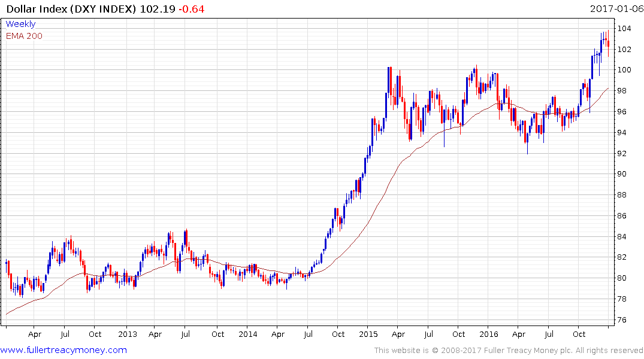644x359 pixels.
Task: Click the 82 price axis label
Action: click(622, 257)
